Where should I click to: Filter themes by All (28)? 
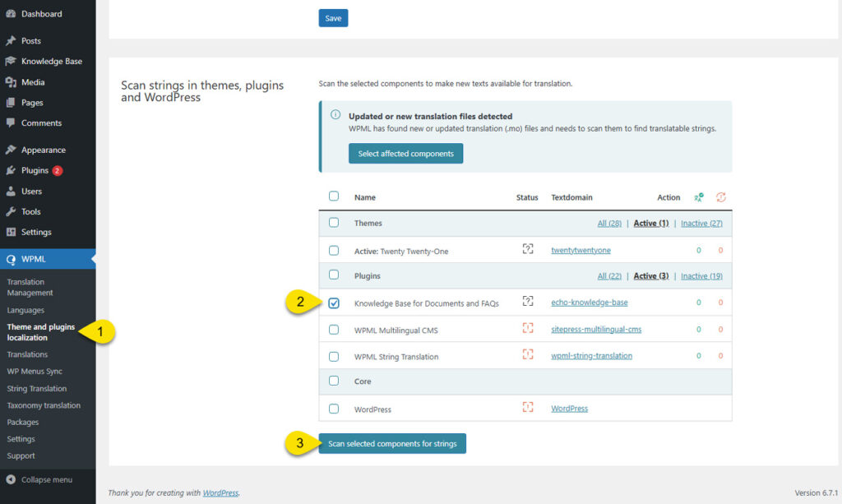click(x=609, y=224)
